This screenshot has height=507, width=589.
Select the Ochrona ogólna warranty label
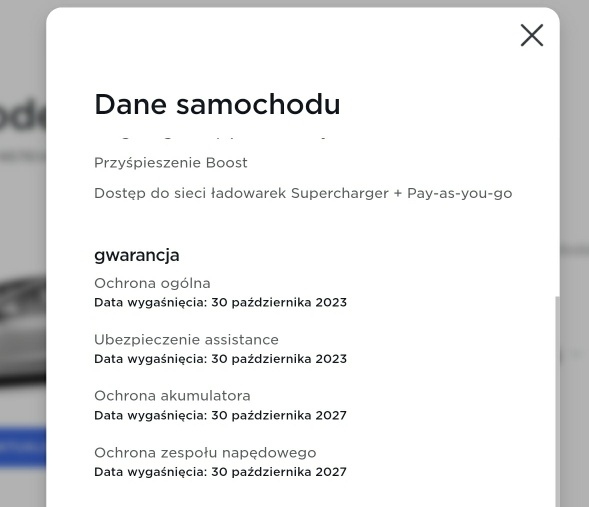tap(152, 283)
